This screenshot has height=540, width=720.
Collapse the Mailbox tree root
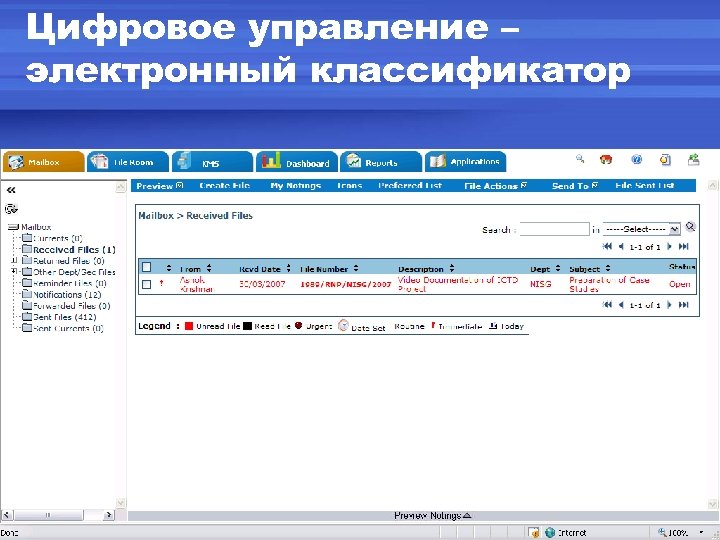click(x=13, y=227)
